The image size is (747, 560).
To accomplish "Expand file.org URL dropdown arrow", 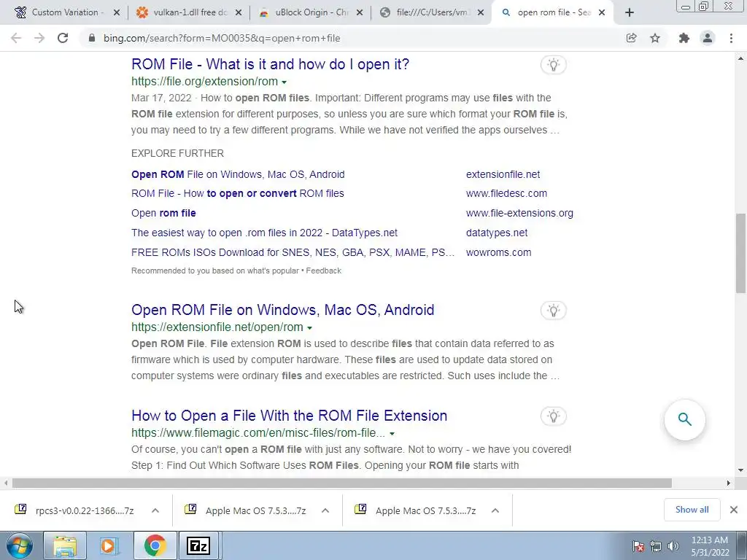I will 284,82.
